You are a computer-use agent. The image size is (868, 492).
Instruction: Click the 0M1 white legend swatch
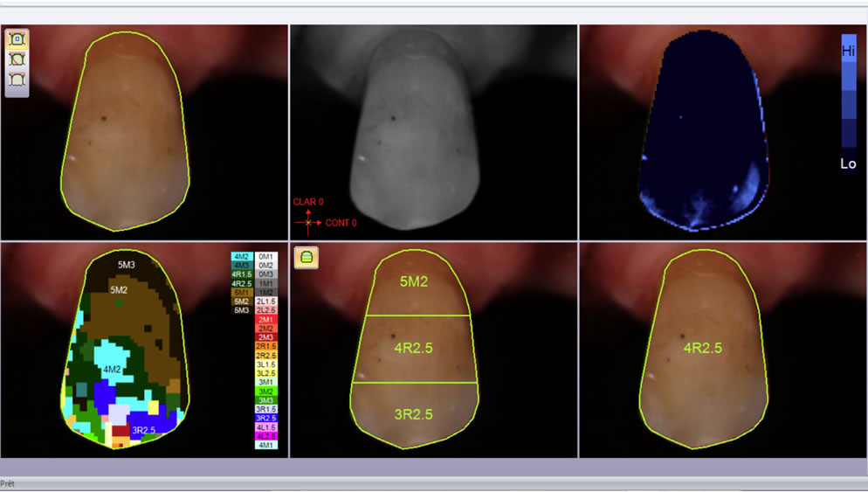[x=266, y=256]
